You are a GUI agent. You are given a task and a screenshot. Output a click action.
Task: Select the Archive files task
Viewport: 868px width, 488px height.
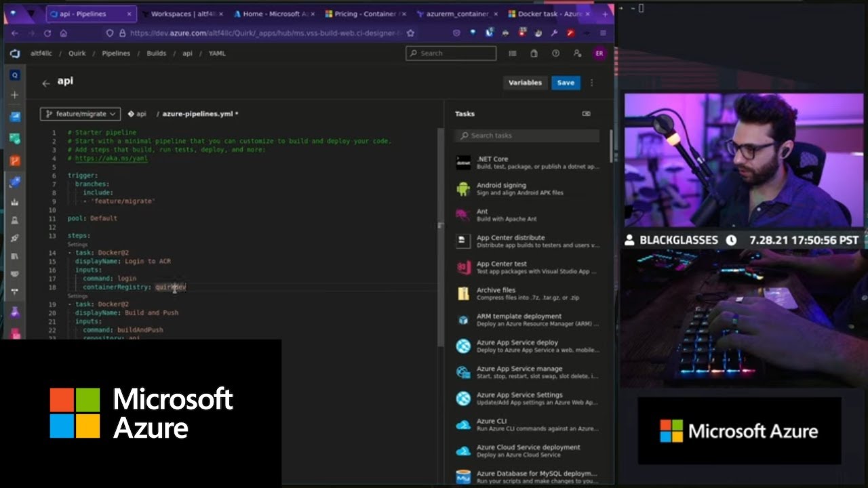[x=528, y=293]
